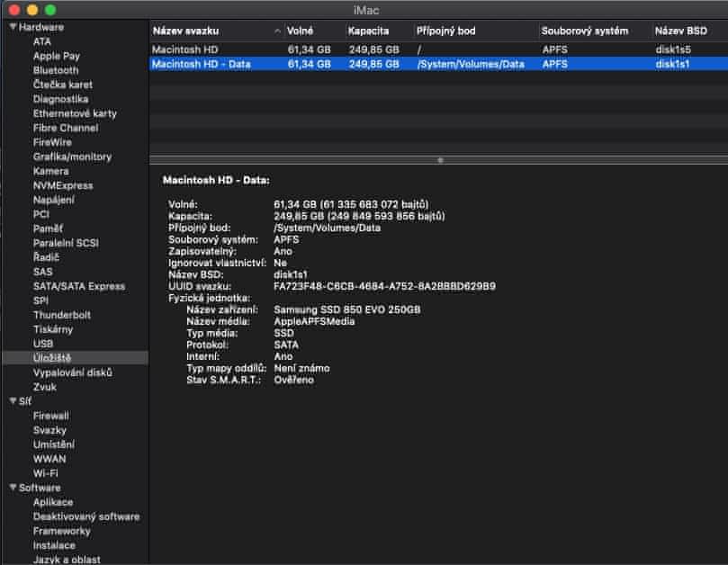Select Bluetooth in the sidebar
Image resolution: width=728 pixels, height=565 pixels.
tap(56, 70)
